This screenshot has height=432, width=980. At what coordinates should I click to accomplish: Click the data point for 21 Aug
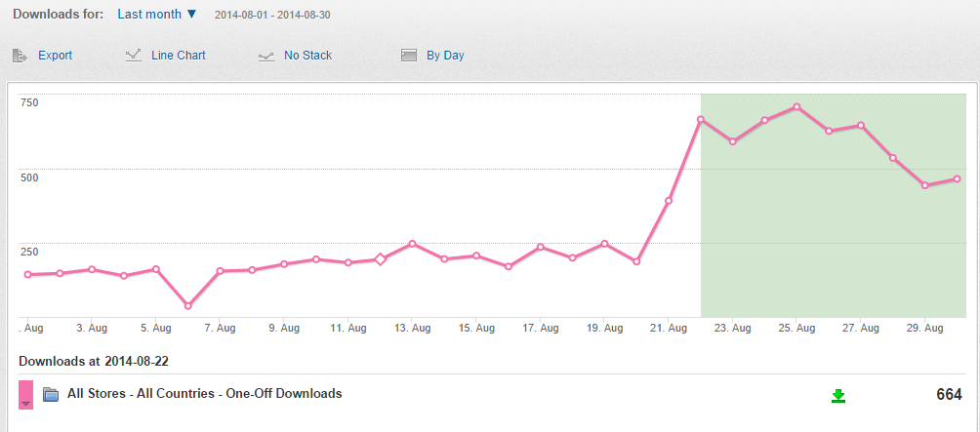[x=668, y=201]
